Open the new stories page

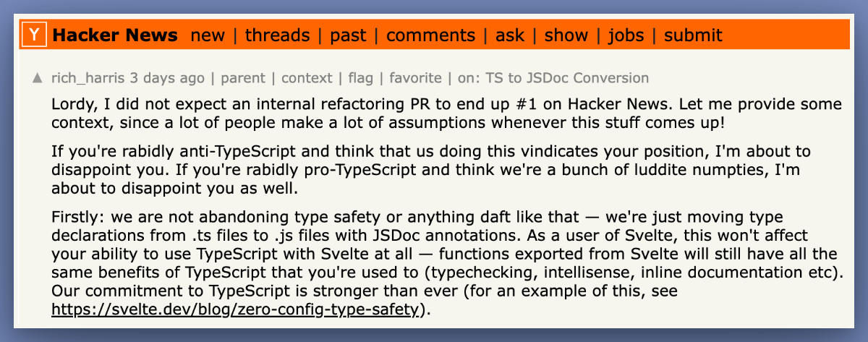pos(208,35)
